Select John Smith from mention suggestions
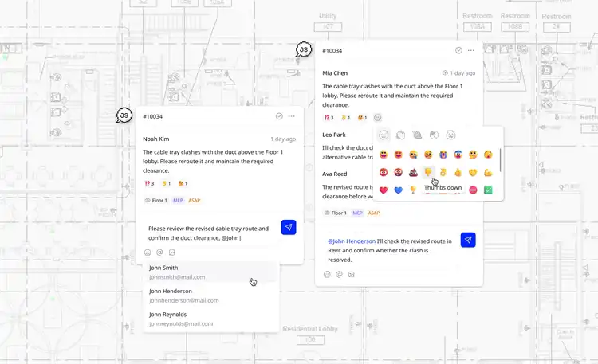Image resolution: width=598 pixels, height=364 pixels. [210, 272]
